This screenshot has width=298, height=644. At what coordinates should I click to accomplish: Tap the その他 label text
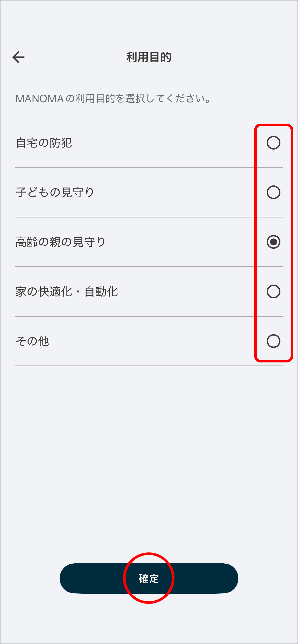(32, 341)
